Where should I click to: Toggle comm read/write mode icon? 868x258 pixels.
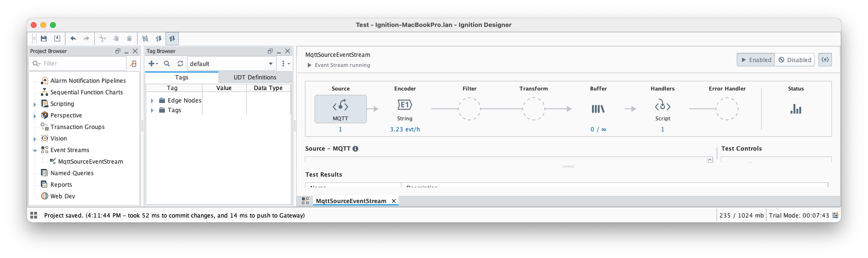172,39
